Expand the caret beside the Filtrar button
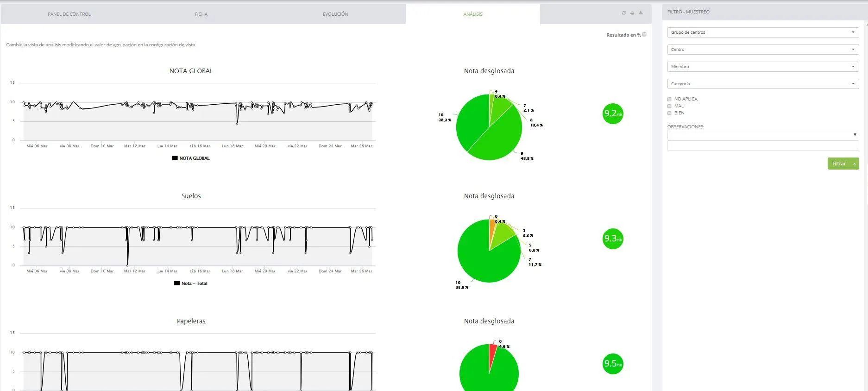The width and height of the screenshot is (868, 391). [x=854, y=164]
